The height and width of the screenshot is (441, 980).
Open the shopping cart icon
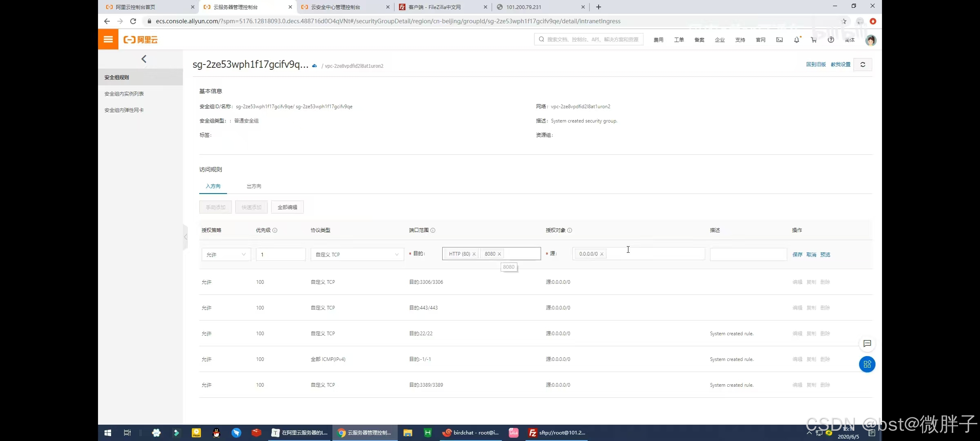tap(813, 40)
